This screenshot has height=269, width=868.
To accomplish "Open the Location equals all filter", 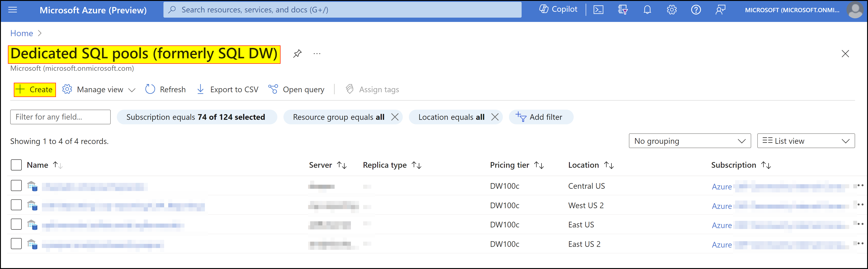I will (451, 117).
